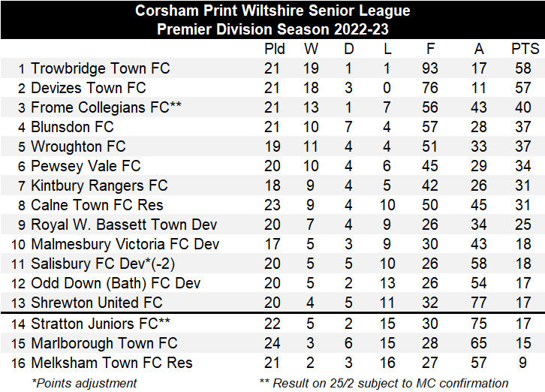Viewport: 545px width, 392px height.
Task: Select the Pld column header
Action: click(x=275, y=49)
